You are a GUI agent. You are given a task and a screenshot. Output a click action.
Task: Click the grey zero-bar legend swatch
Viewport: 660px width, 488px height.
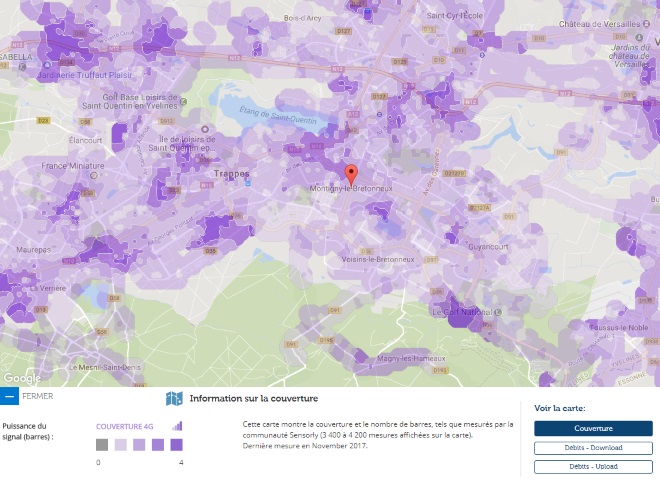click(102, 445)
